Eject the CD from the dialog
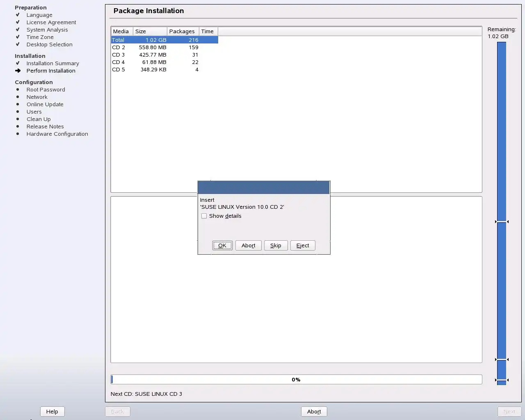This screenshot has height=420, width=525. click(303, 245)
